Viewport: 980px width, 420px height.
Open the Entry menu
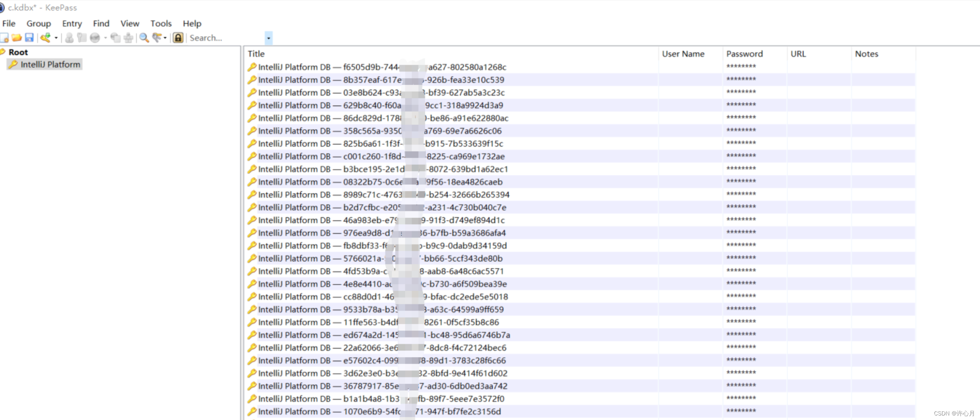72,23
